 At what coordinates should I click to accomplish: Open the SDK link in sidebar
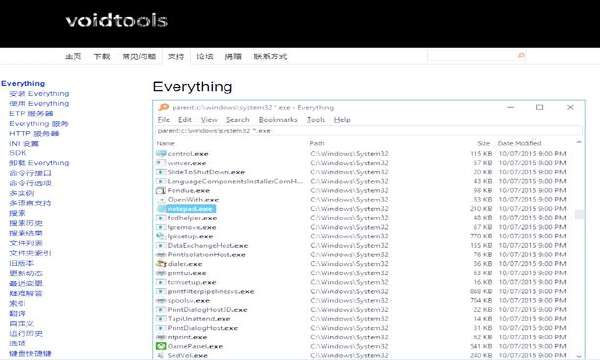[18, 153]
